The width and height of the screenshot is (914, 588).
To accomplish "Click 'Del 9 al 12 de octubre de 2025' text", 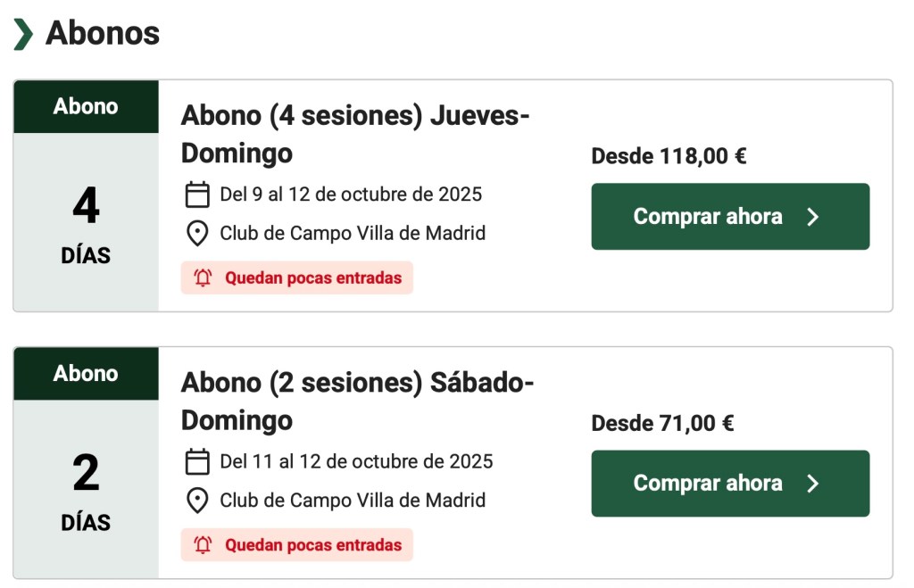I will pyautogui.click(x=351, y=194).
